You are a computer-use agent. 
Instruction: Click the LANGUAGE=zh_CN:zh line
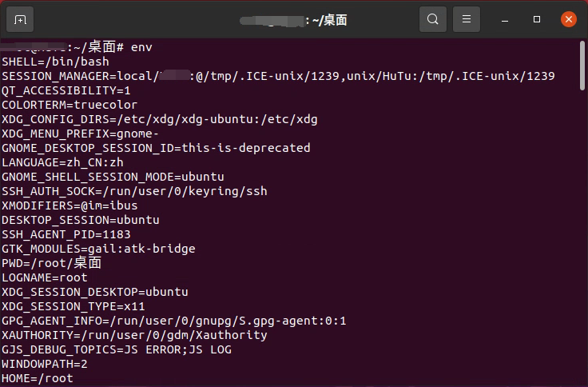tap(62, 162)
